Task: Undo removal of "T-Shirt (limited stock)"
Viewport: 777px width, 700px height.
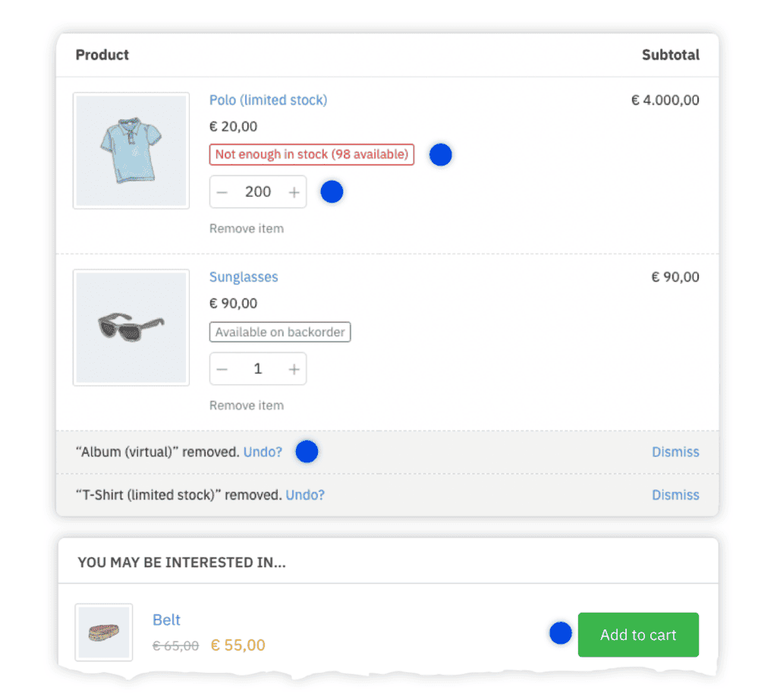Action: coord(305,494)
